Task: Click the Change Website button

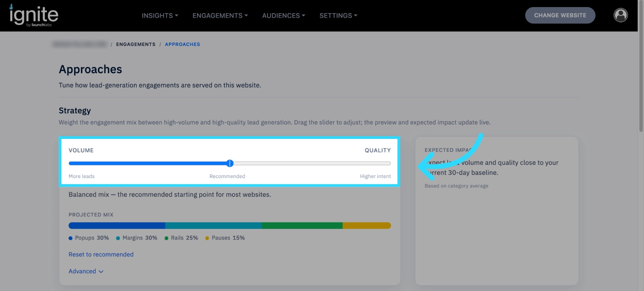Action: [560, 15]
